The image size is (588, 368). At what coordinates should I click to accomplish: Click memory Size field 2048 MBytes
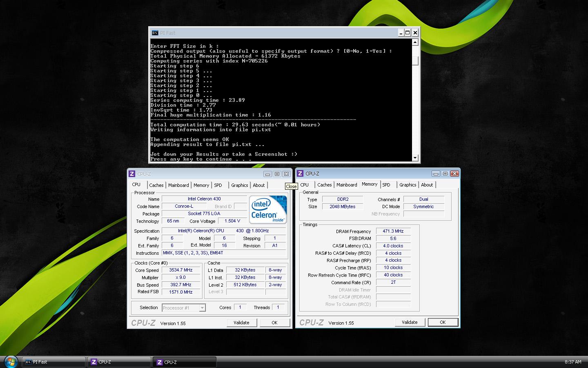tap(343, 207)
